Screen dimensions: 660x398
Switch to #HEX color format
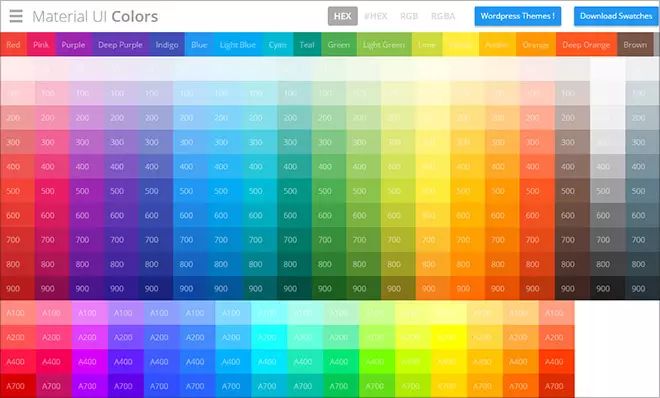375,16
